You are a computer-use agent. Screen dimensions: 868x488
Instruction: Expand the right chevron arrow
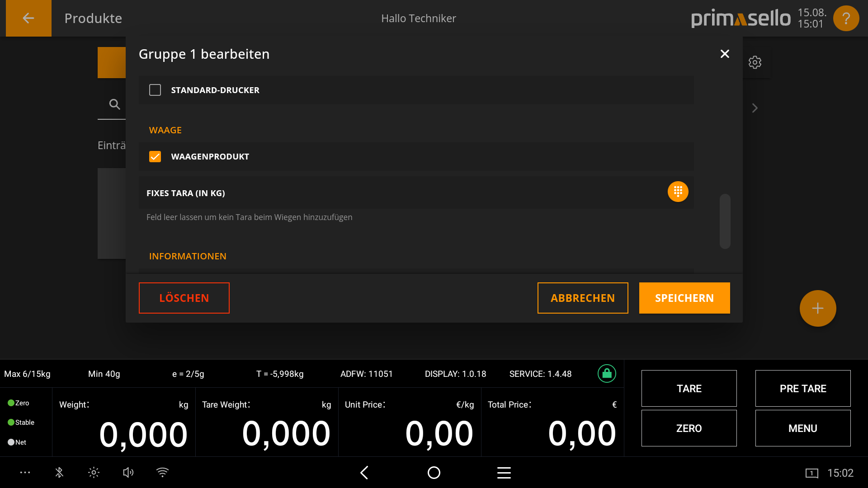pos(755,108)
